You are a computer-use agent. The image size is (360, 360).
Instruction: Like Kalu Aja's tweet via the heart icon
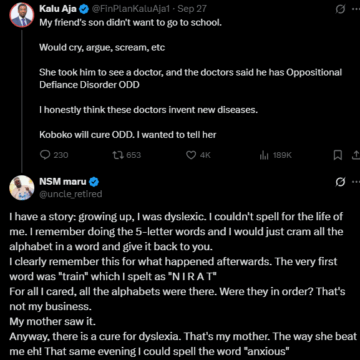tap(191, 155)
